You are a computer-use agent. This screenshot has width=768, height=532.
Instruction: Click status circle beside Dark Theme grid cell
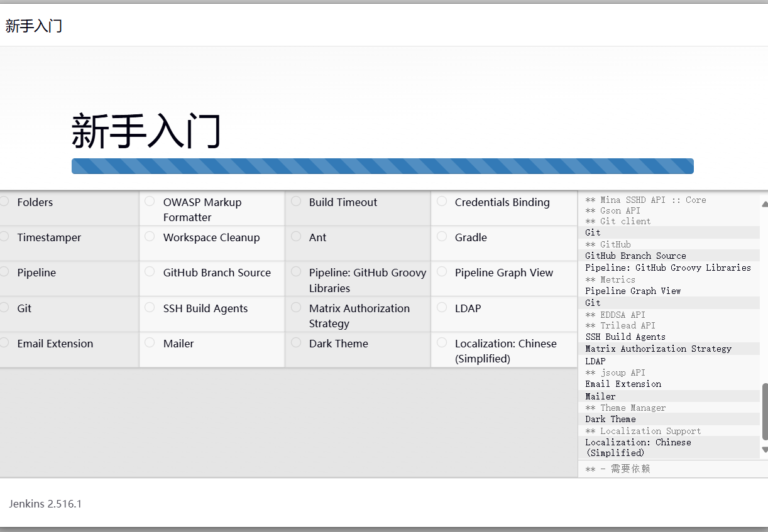click(x=296, y=342)
